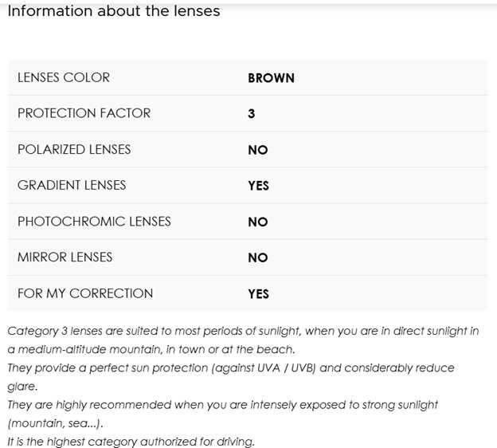Click the GRADIENT LENSES label

point(72,185)
